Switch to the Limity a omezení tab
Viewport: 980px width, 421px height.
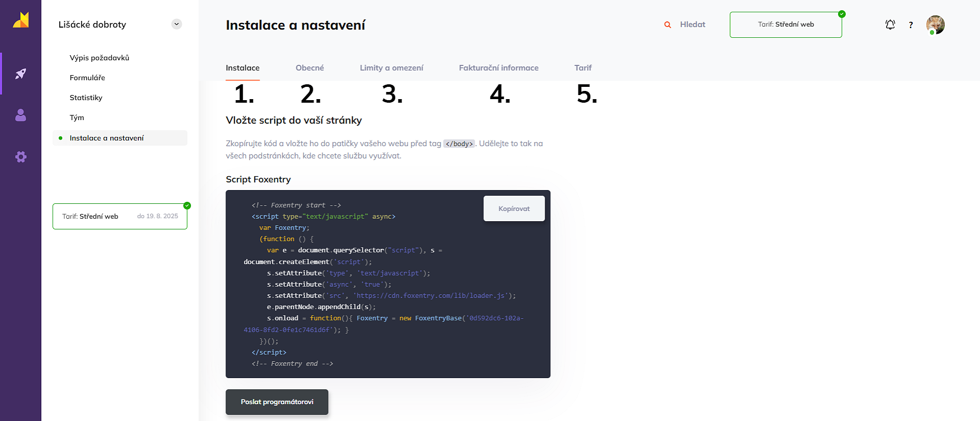[391, 68]
